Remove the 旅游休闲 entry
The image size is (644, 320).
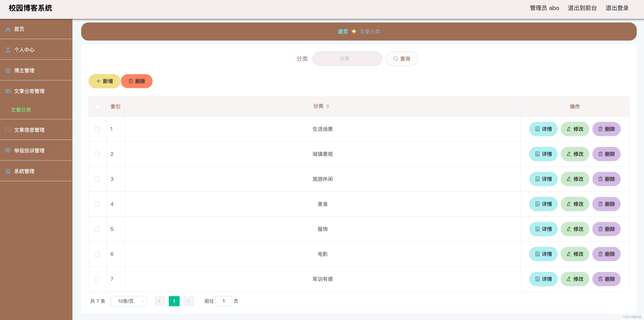point(606,179)
